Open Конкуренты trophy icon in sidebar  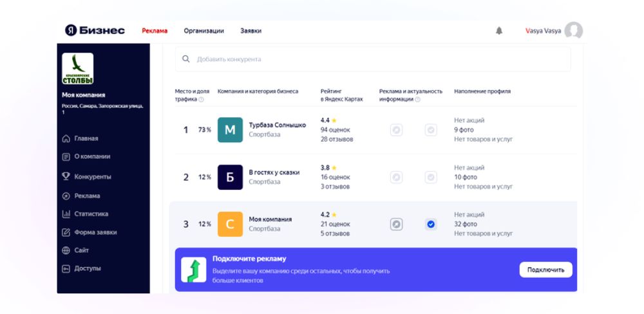tap(66, 176)
